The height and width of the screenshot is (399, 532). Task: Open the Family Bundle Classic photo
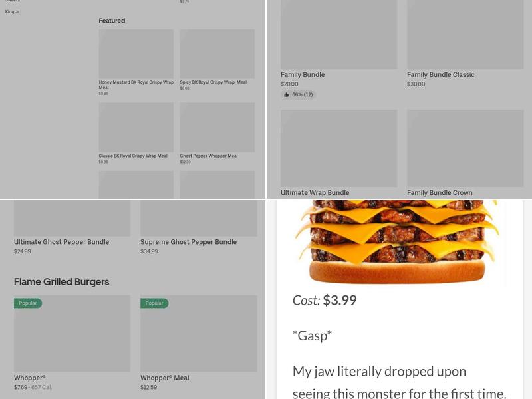[465, 35]
